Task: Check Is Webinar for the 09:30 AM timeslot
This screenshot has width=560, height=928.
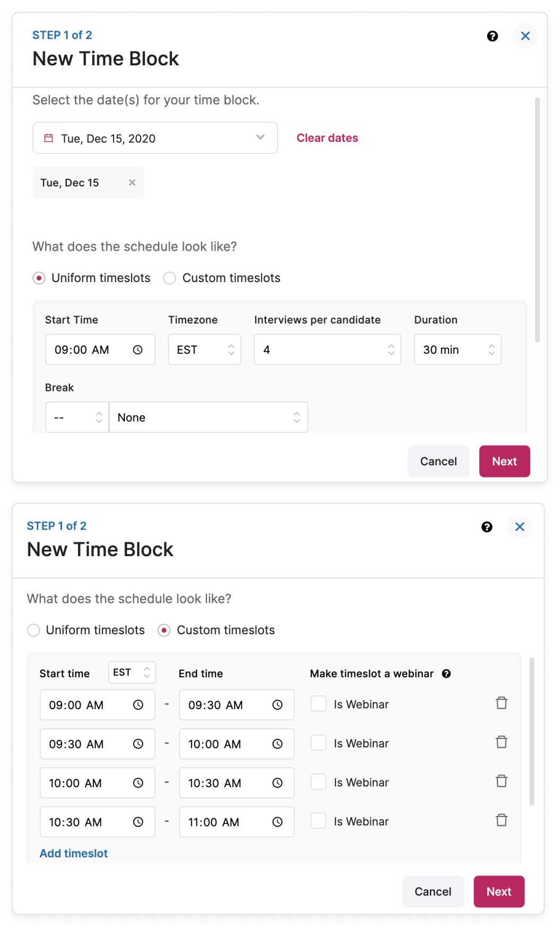Action: pos(318,743)
